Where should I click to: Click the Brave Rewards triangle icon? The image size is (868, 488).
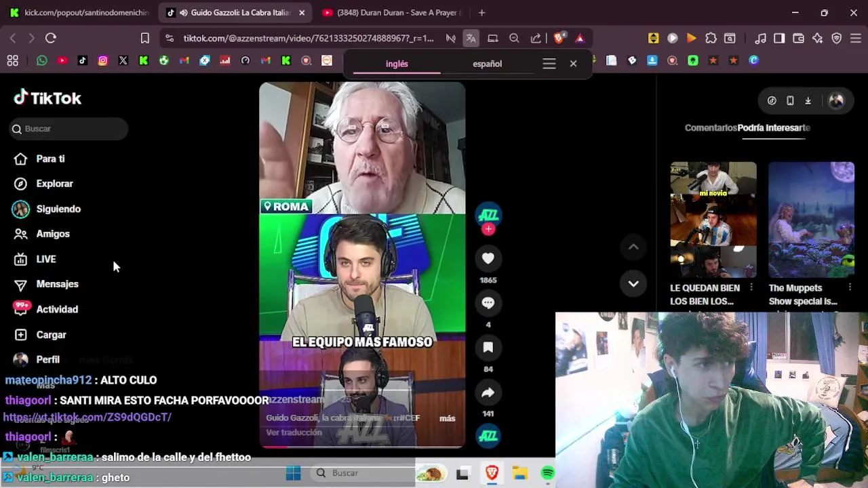580,38
